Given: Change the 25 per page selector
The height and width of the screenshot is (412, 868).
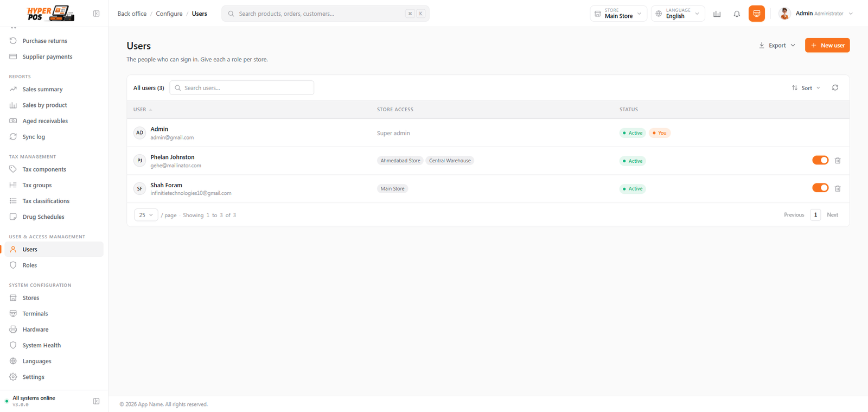Looking at the screenshot, I should coord(146,215).
